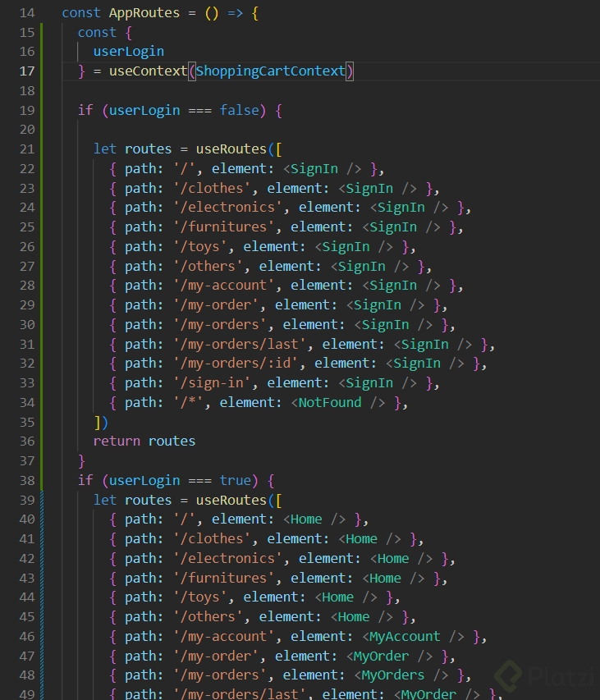
Task: Place cursor on AppRoutes function name
Action: tap(144, 13)
